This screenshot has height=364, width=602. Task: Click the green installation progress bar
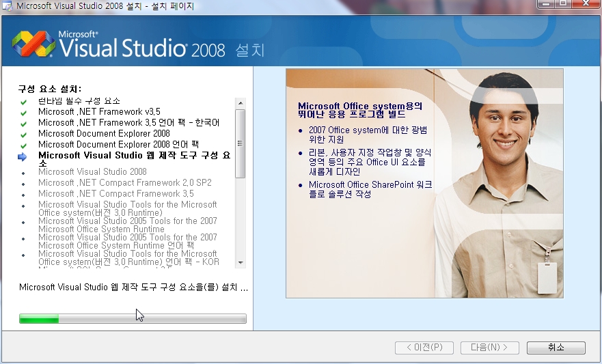(133, 318)
